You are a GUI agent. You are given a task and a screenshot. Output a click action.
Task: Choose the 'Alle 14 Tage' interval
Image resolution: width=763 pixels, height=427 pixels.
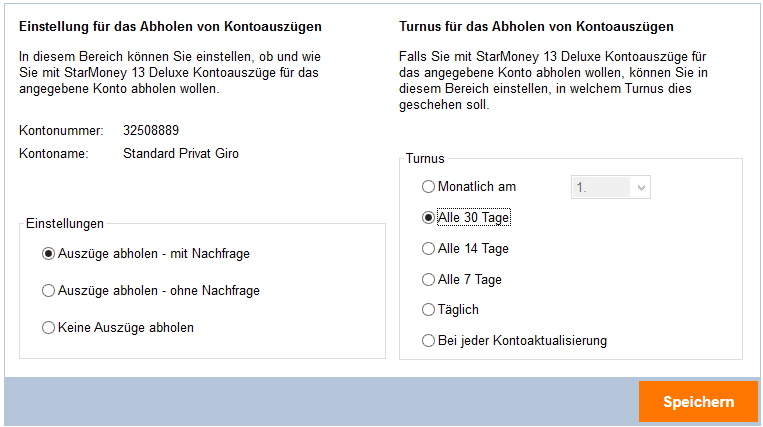pos(429,249)
